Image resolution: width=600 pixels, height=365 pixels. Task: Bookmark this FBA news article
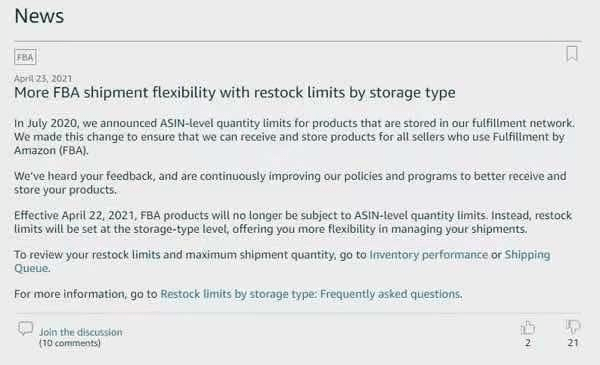572,54
